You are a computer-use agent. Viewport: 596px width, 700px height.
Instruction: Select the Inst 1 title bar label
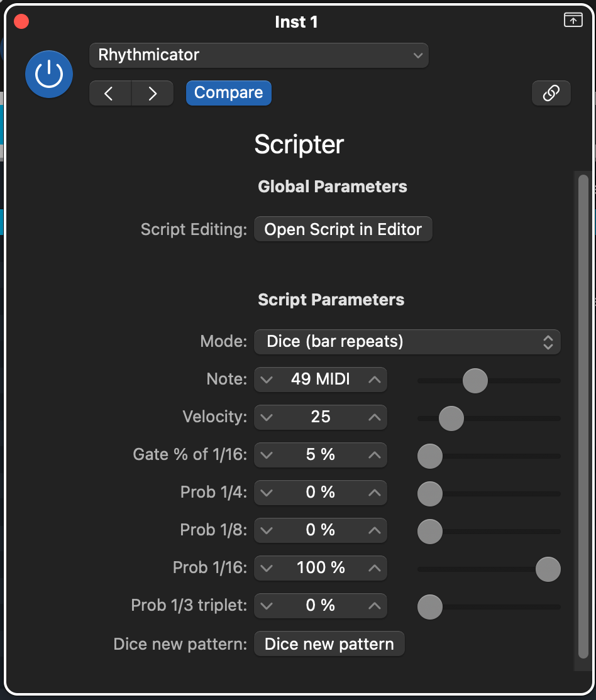(x=296, y=21)
